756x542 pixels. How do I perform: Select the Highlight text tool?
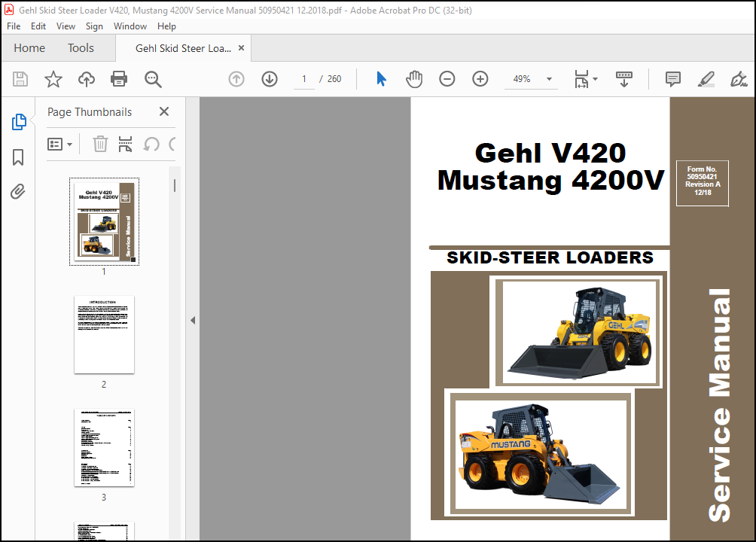[706, 78]
